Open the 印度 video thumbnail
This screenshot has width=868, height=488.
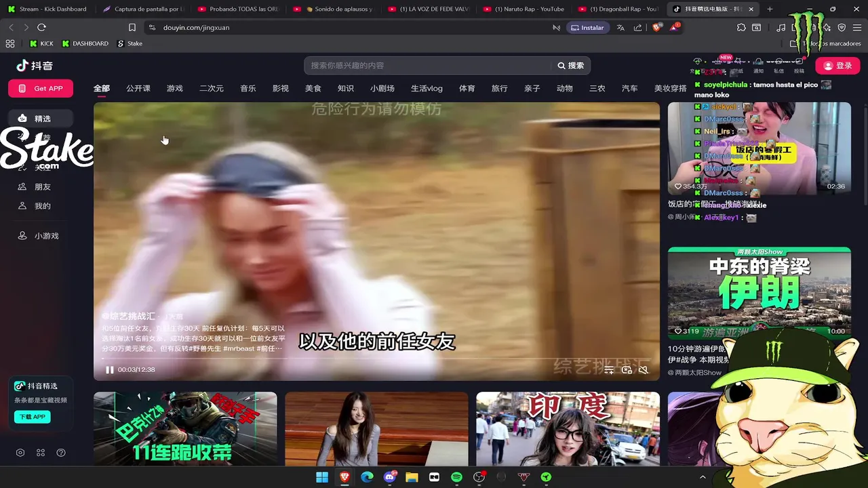pyautogui.click(x=568, y=429)
